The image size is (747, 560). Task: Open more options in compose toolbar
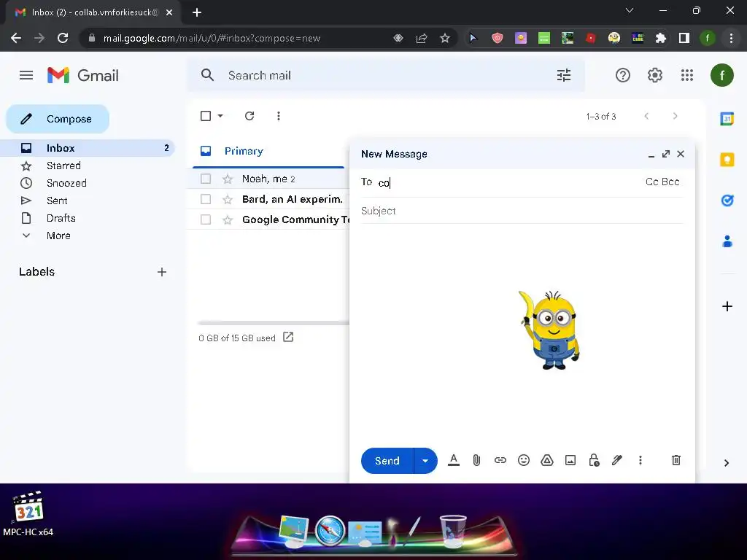640,460
